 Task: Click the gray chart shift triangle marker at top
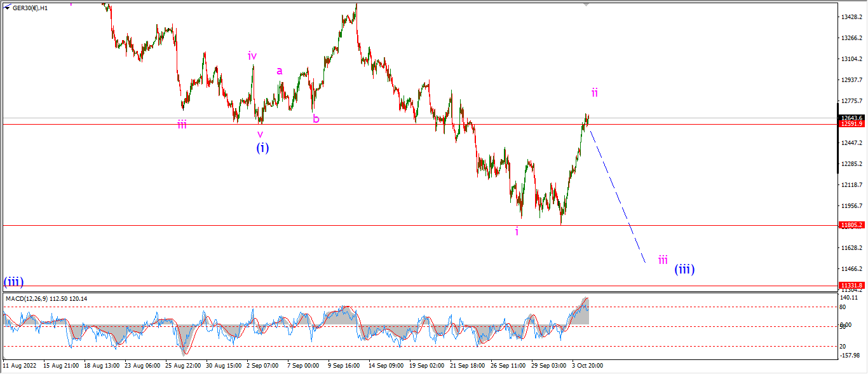586,4
